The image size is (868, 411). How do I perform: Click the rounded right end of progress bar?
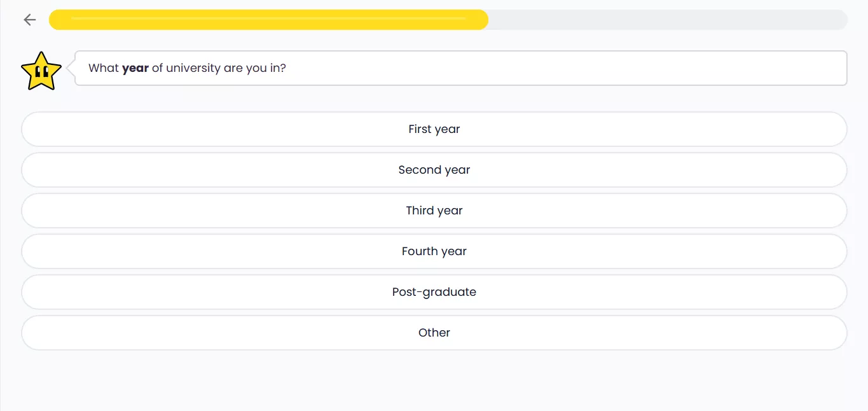coord(841,20)
